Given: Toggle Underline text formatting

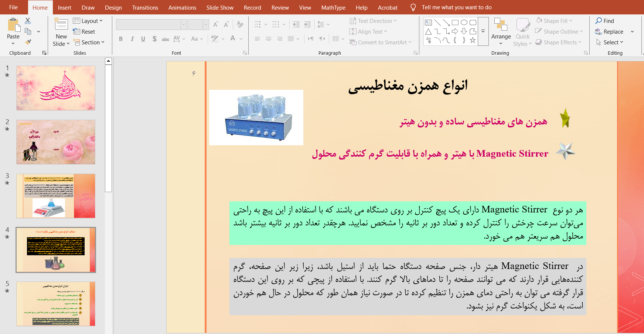Looking at the screenshot, I should click(143, 39).
